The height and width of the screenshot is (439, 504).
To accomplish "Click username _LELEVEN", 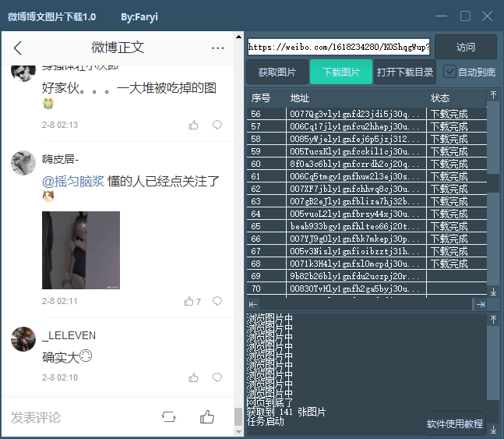I will tap(69, 335).
